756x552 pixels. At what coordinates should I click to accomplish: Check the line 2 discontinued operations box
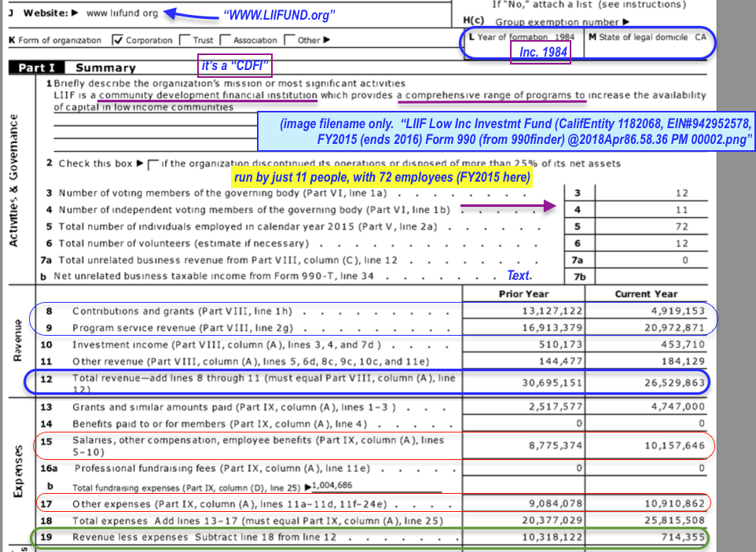(152, 164)
